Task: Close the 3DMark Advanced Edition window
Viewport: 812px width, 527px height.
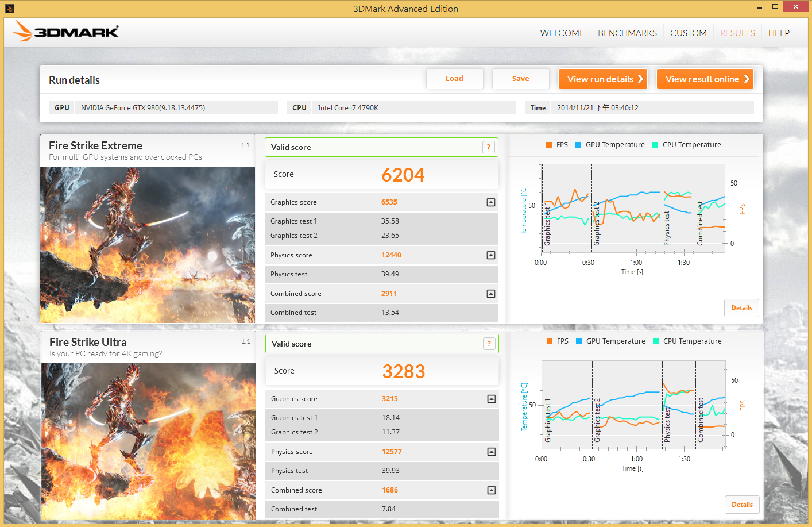Action: tap(795, 7)
